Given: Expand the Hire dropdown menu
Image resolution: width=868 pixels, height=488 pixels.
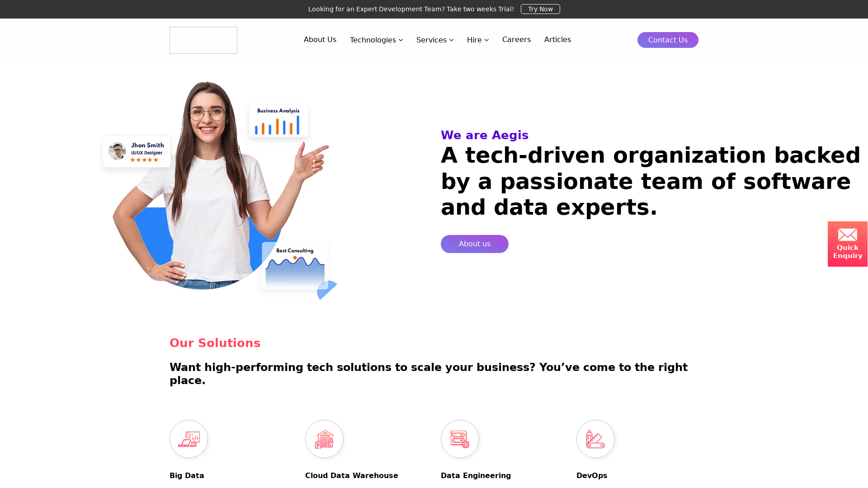Looking at the screenshot, I should [x=477, y=39].
